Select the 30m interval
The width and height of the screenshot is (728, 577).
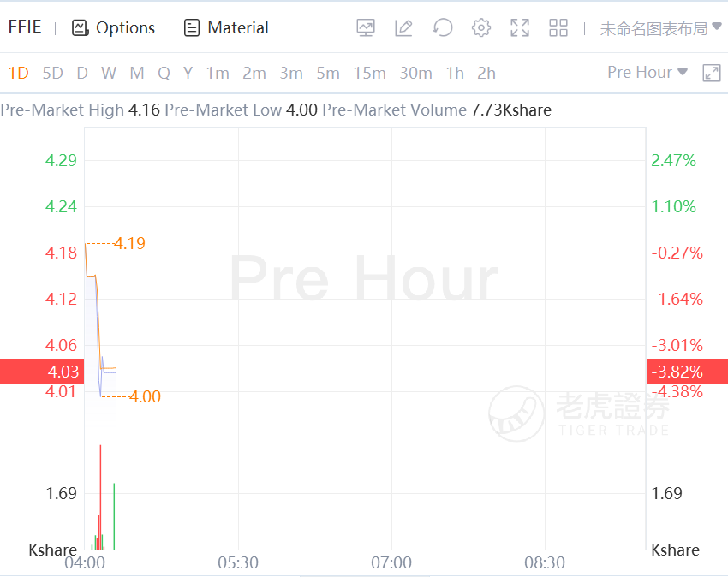point(415,73)
